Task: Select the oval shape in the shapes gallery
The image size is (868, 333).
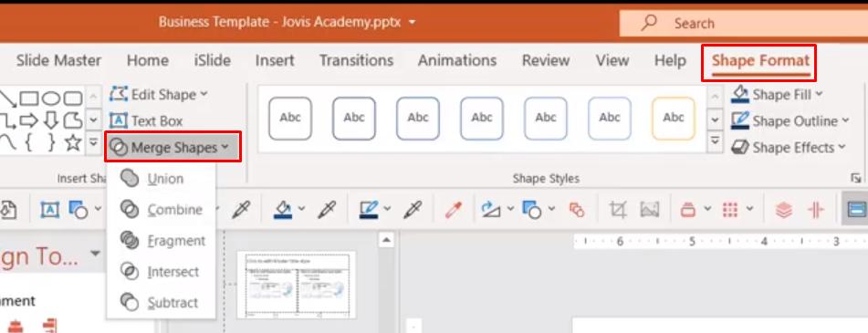Action: tap(51, 99)
